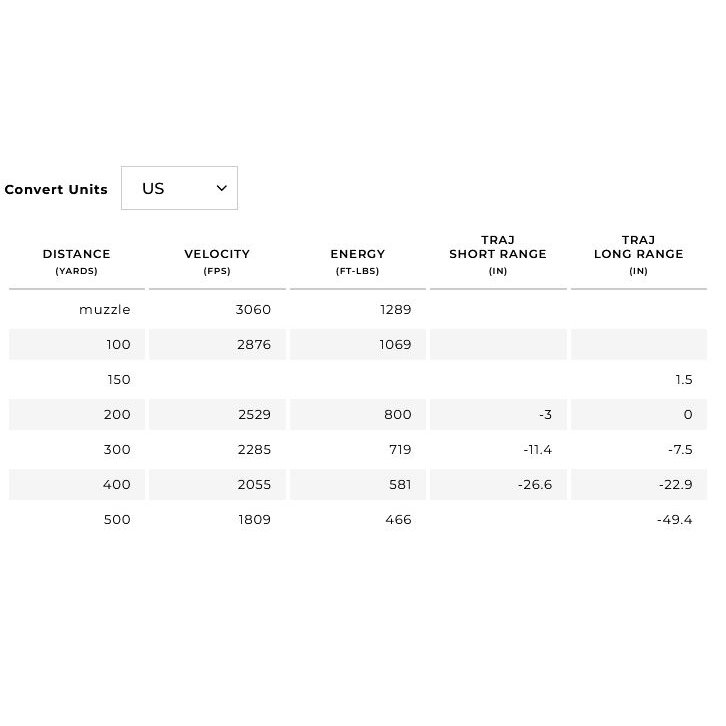Click the muzzle distance cell
The image size is (726, 726).
pos(105,309)
